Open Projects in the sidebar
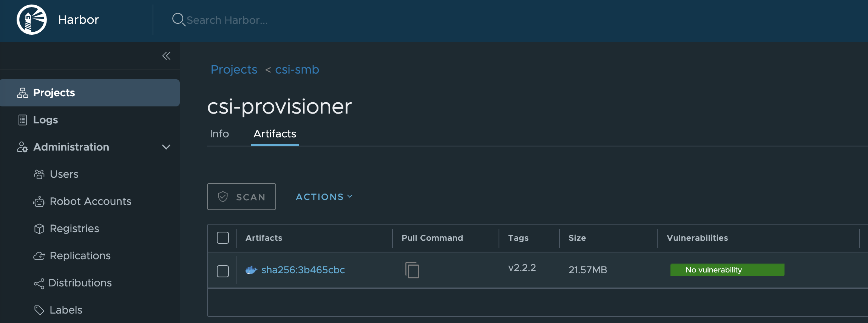 90,93
